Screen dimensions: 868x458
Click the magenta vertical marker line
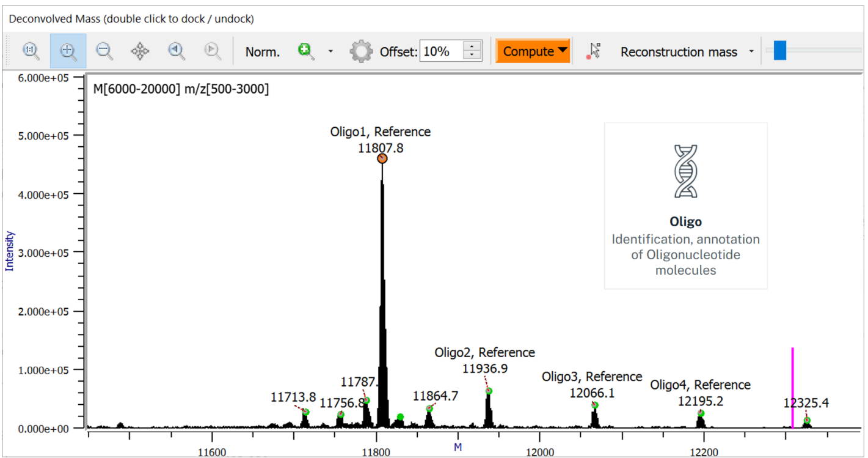(792, 388)
